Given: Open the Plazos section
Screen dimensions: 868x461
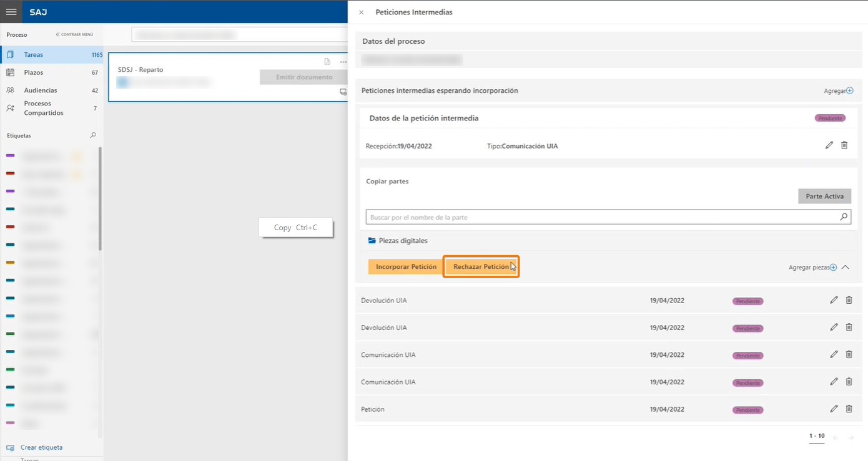Looking at the screenshot, I should click(51, 72).
